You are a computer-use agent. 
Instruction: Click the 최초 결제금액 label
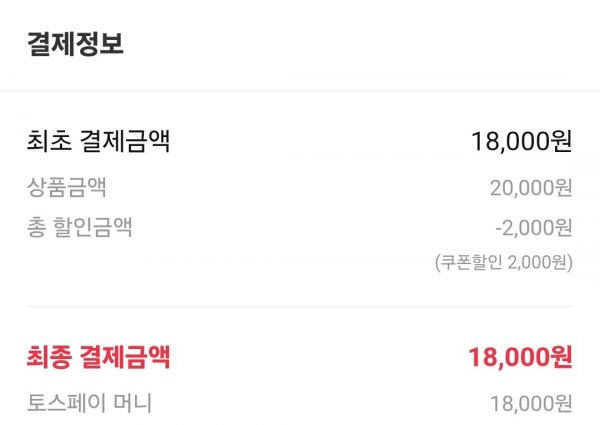[98, 141]
